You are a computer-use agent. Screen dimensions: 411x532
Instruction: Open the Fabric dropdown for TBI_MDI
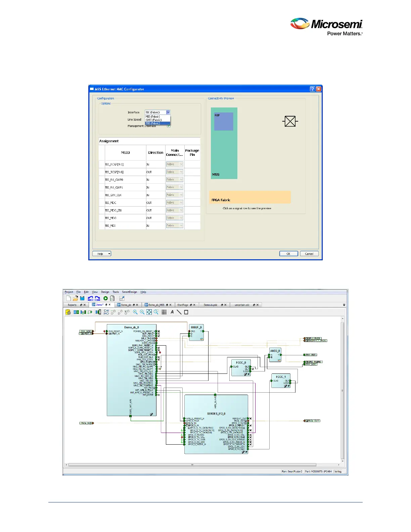point(181,225)
